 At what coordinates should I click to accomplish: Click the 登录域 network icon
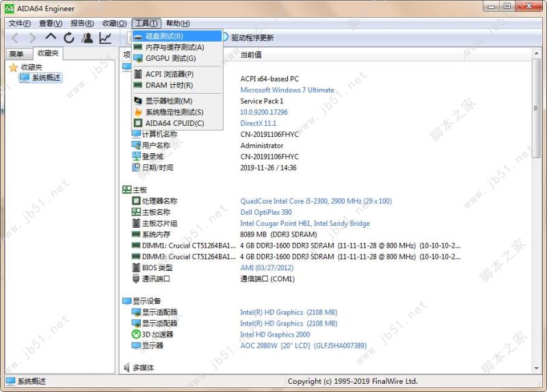click(136, 157)
